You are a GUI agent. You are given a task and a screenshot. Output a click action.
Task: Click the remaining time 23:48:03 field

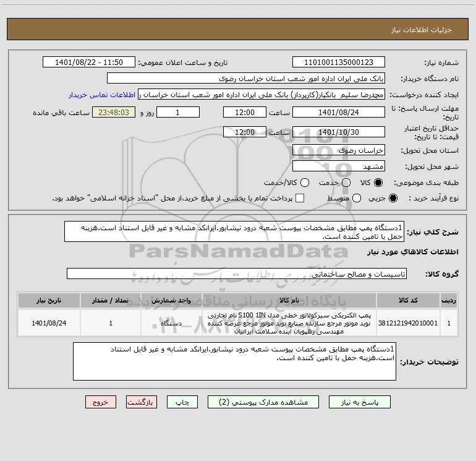click(114, 112)
